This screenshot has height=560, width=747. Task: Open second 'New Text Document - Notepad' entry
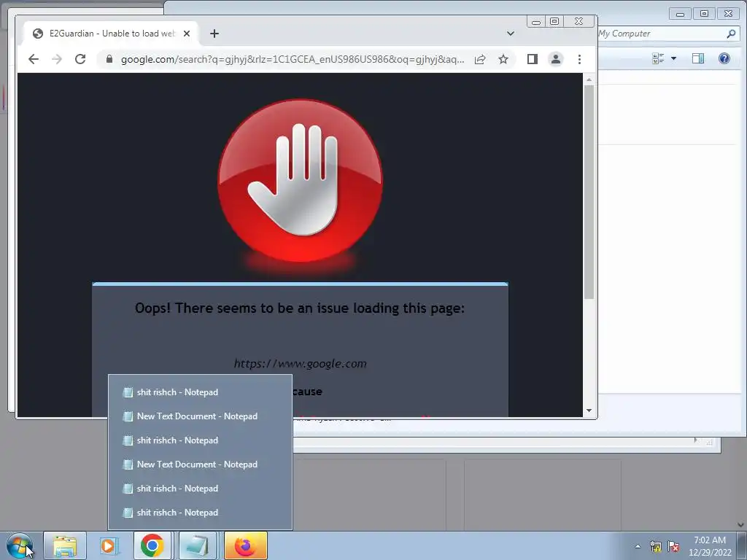click(200, 464)
